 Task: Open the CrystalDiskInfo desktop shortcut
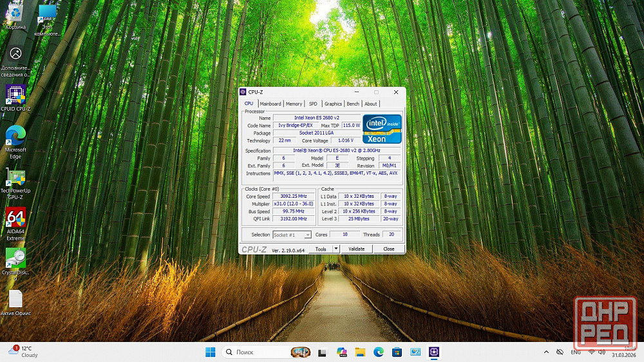[x=15, y=258]
